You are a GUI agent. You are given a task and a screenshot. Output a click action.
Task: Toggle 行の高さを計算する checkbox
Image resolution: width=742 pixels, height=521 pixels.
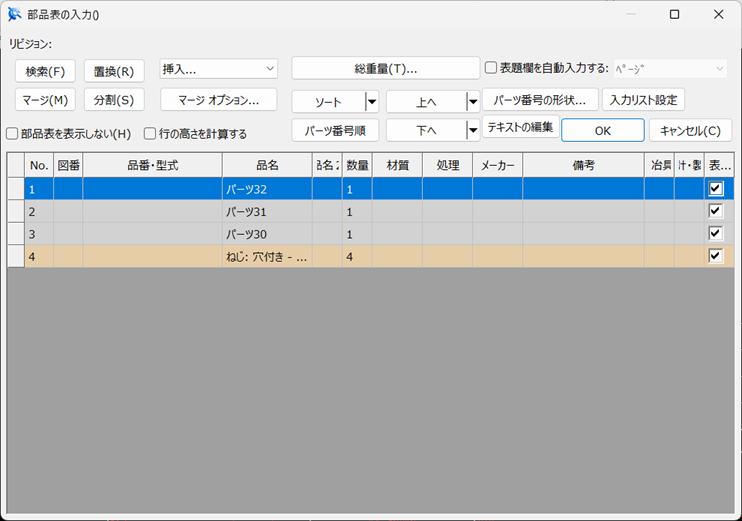coord(150,134)
